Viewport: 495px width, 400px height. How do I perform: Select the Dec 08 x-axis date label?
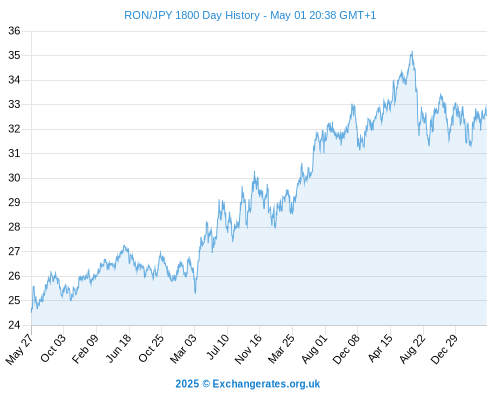coord(346,349)
